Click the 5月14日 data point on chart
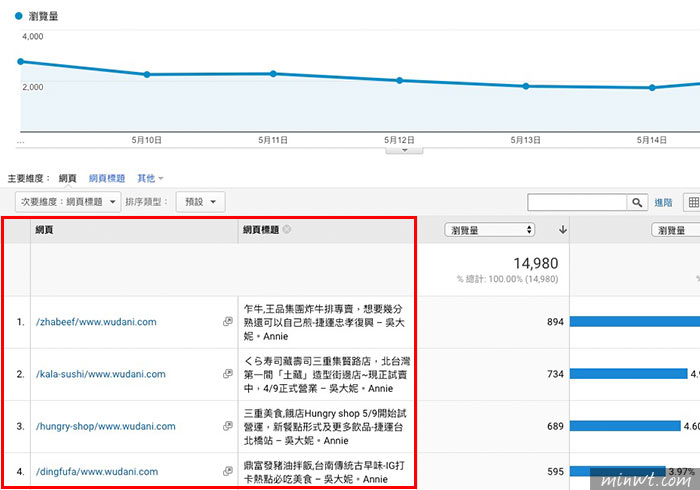Image resolution: width=700 pixels, height=490 pixels. click(652, 88)
